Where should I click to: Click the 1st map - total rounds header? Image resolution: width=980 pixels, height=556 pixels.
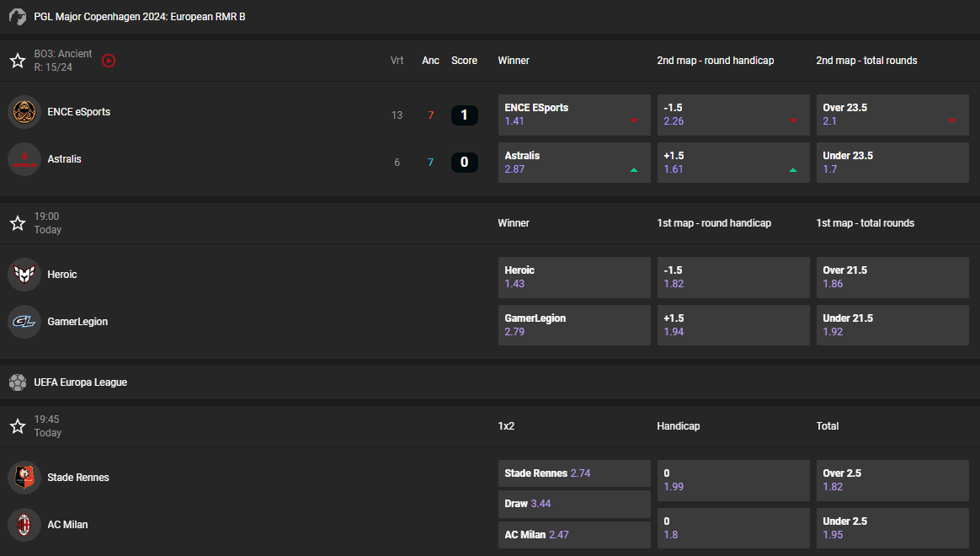(865, 223)
